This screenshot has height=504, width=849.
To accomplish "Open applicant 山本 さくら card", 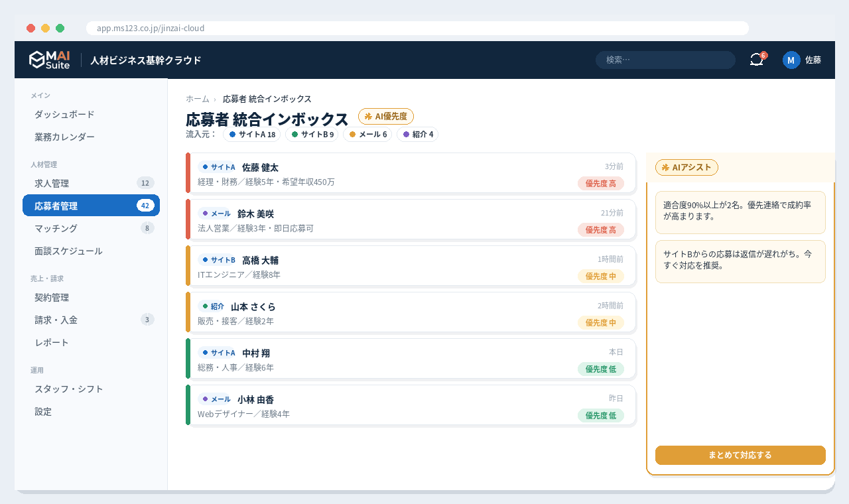I will tap(411, 312).
